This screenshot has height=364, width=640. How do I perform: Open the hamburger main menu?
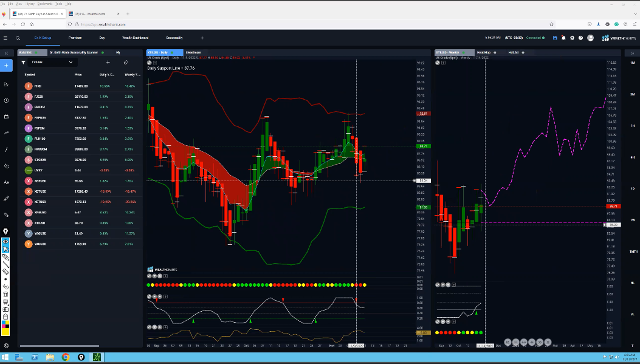[5, 38]
